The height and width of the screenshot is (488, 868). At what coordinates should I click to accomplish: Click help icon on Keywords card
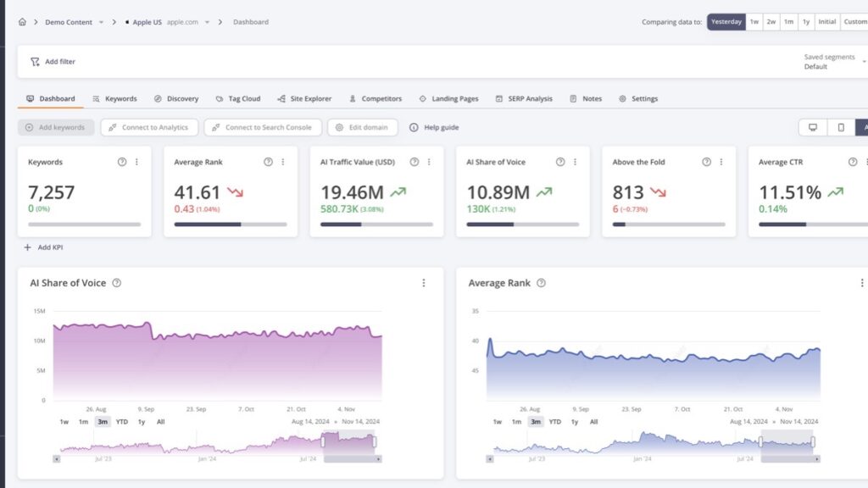pos(122,162)
